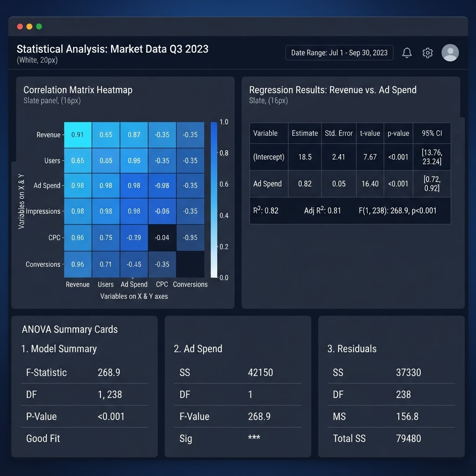Click the "Estimate" column header
Viewport: 476px width, 476px height.
pyautogui.click(x=305, y=133)
